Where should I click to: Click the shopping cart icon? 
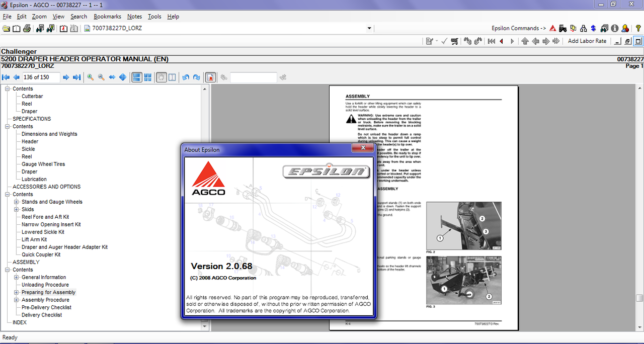click(x=455, y=41)
